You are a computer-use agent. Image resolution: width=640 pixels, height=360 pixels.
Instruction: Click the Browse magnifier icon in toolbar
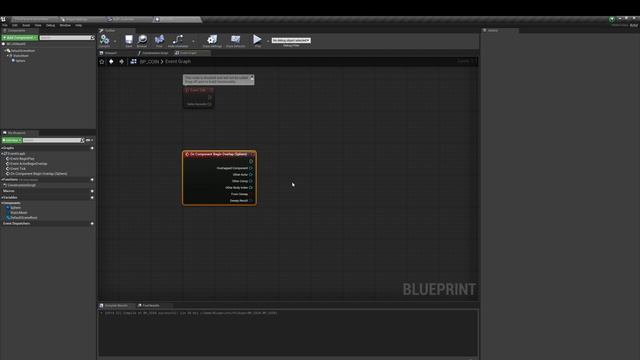pos(142,39)
